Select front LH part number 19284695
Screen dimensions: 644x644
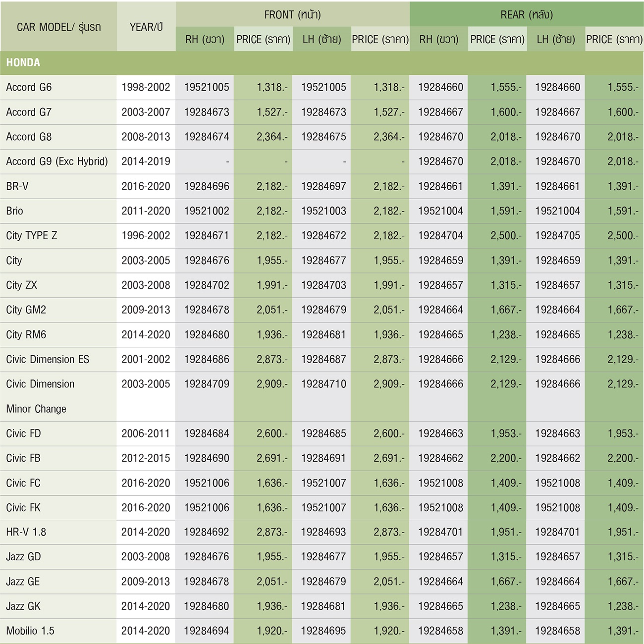(323, 631)
